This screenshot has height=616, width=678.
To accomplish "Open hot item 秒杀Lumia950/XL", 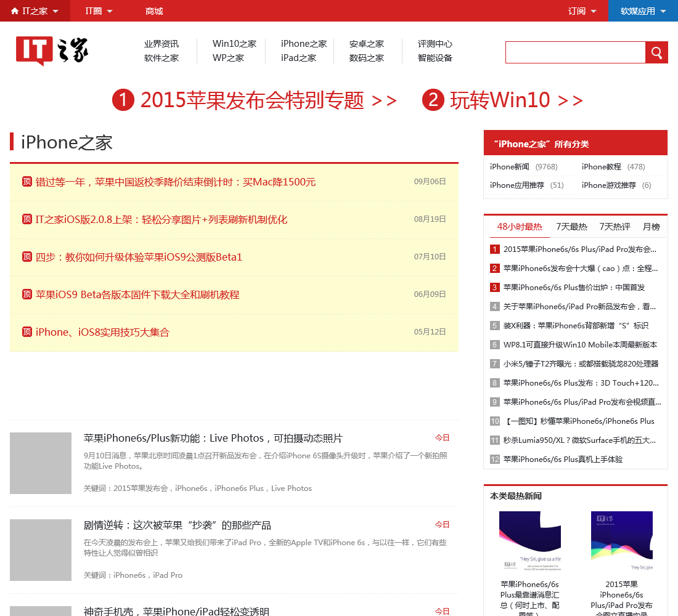I will 579,440.
